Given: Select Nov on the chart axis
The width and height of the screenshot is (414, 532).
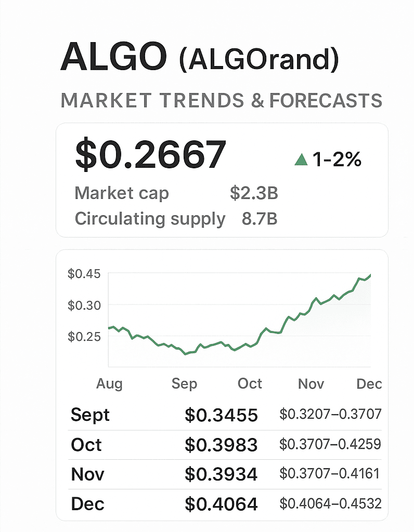Looking at the screenshot, I should (x=311, y=384).
